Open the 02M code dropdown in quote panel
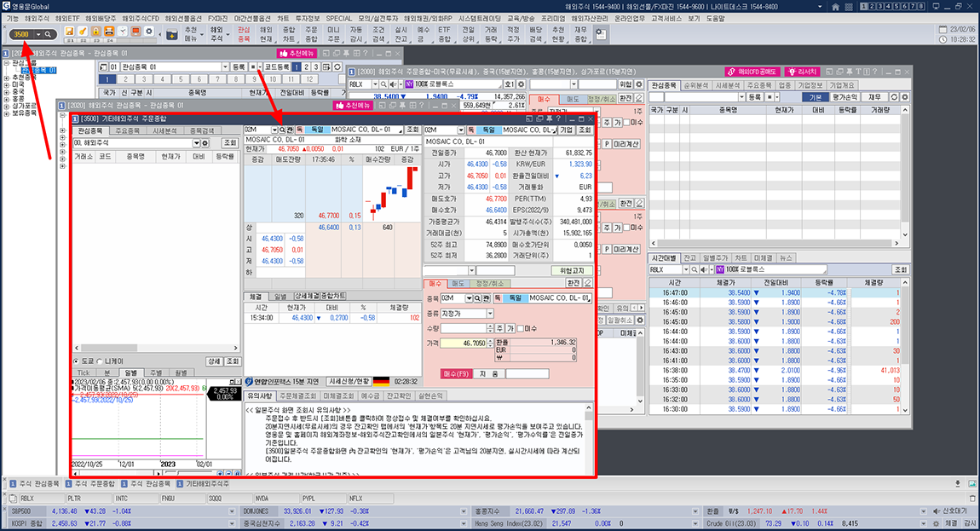980x531 pixels. coord(274,130)
